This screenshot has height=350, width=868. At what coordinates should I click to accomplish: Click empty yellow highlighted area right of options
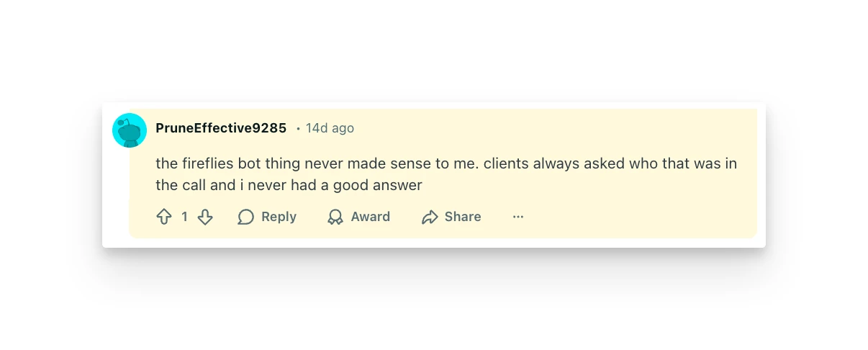641,217
